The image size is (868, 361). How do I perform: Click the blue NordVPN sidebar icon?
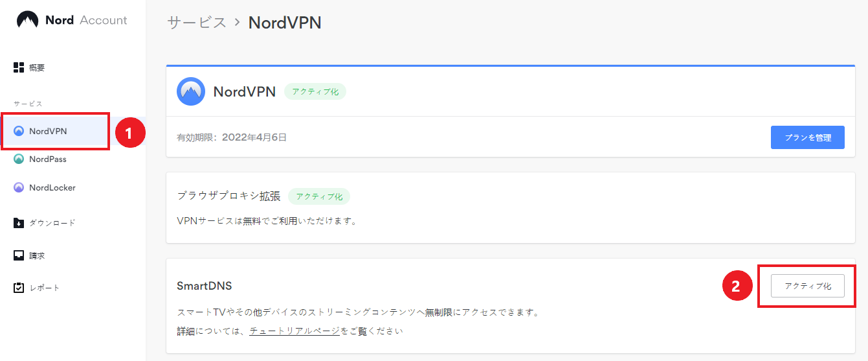(19, 132)
